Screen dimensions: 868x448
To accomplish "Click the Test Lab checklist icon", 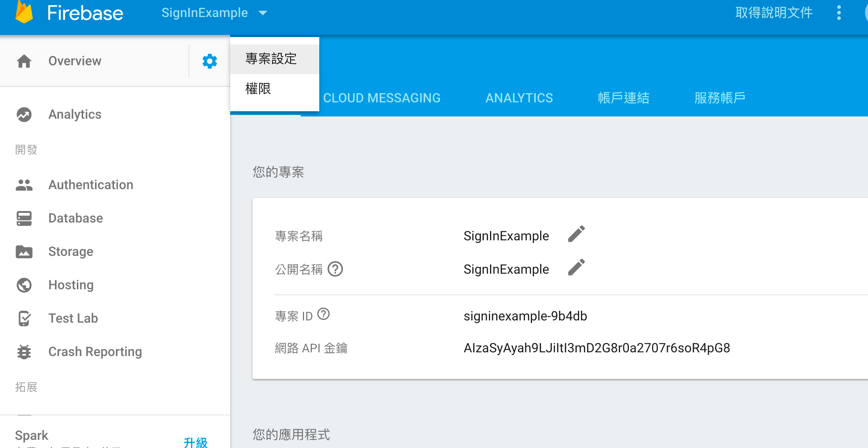I will [x=24, y=318].
